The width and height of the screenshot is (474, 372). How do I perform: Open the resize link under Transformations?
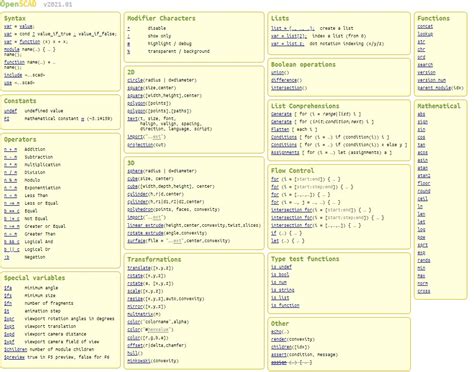pos(135,299)
